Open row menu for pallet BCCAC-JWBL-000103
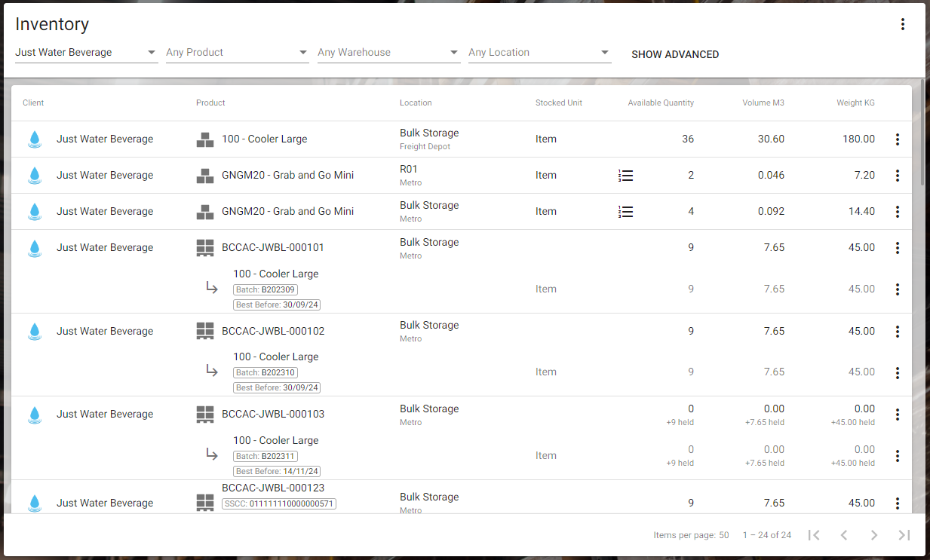Image resolution: width=930 pixels, height=560 pixels. pos(897,415)
